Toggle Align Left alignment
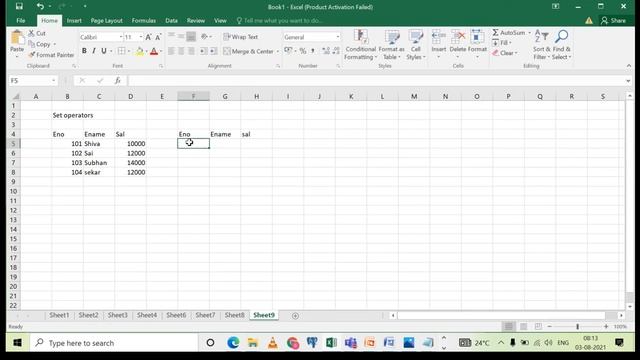Image resolution: width=640 pixels, height=360 pixels. (x=171, y=51)
